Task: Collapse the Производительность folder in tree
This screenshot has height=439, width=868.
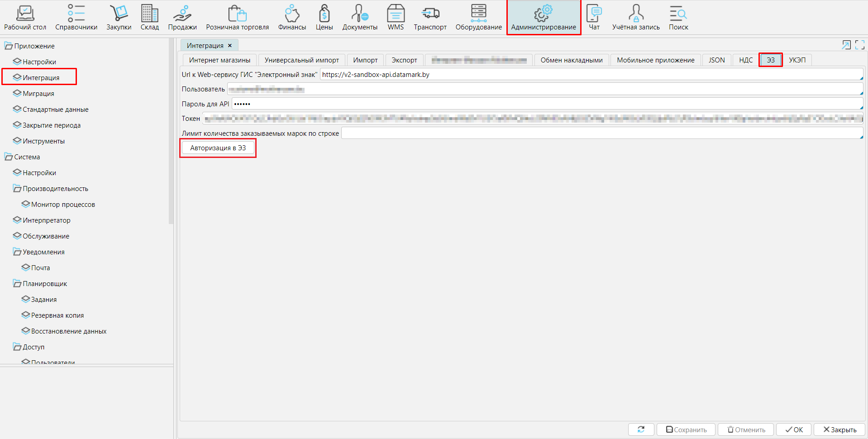Action: pyautogui.click(x=17, y=189)
